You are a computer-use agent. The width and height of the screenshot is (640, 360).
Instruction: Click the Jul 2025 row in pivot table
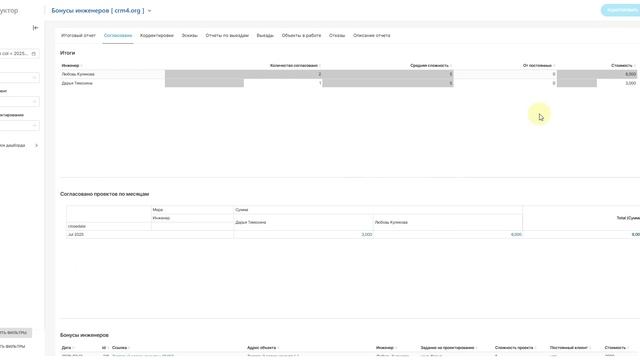tap(76, 235)
